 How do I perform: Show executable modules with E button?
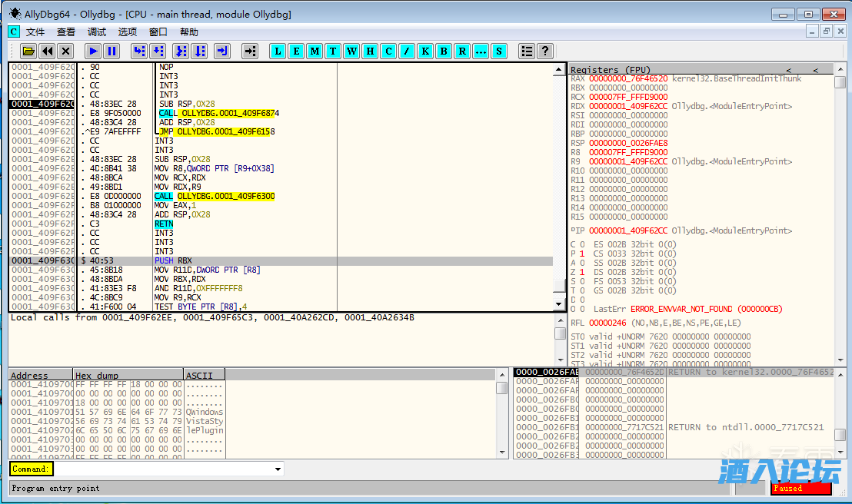296,51
